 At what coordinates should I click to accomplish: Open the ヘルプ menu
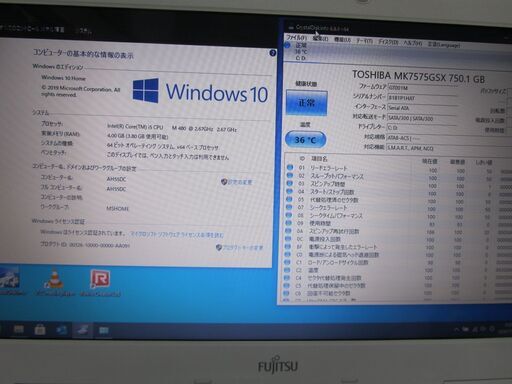click(x=413, y=43)
